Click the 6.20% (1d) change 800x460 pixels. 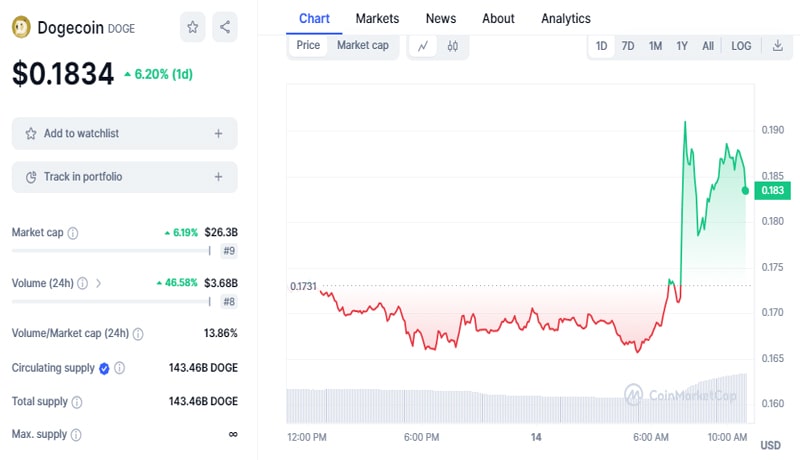159,74
